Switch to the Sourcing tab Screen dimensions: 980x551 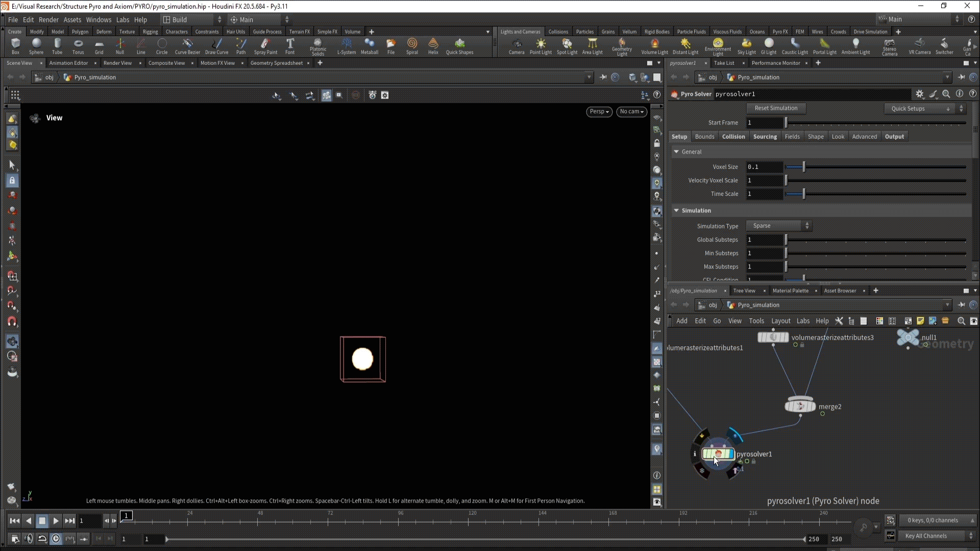(765, 137)
